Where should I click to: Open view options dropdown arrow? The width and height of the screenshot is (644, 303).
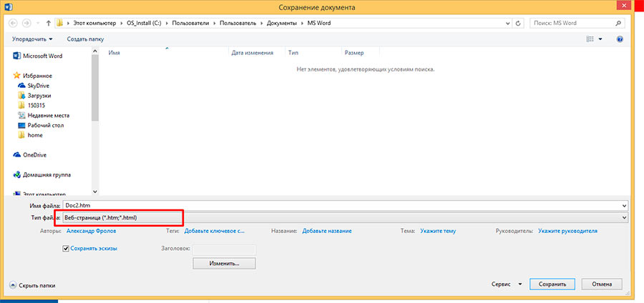tap(600, 39)
